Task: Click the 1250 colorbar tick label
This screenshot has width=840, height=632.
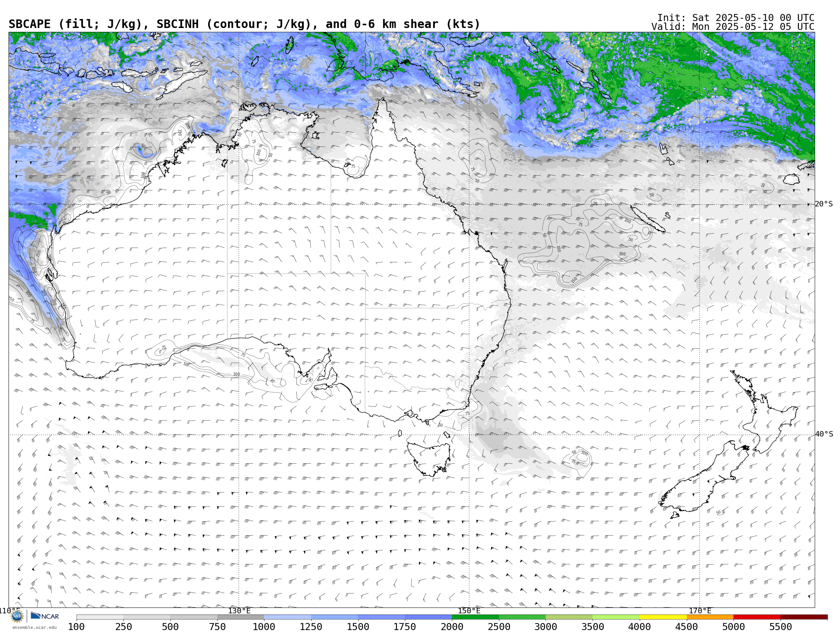Action: [x=311, y=627]
